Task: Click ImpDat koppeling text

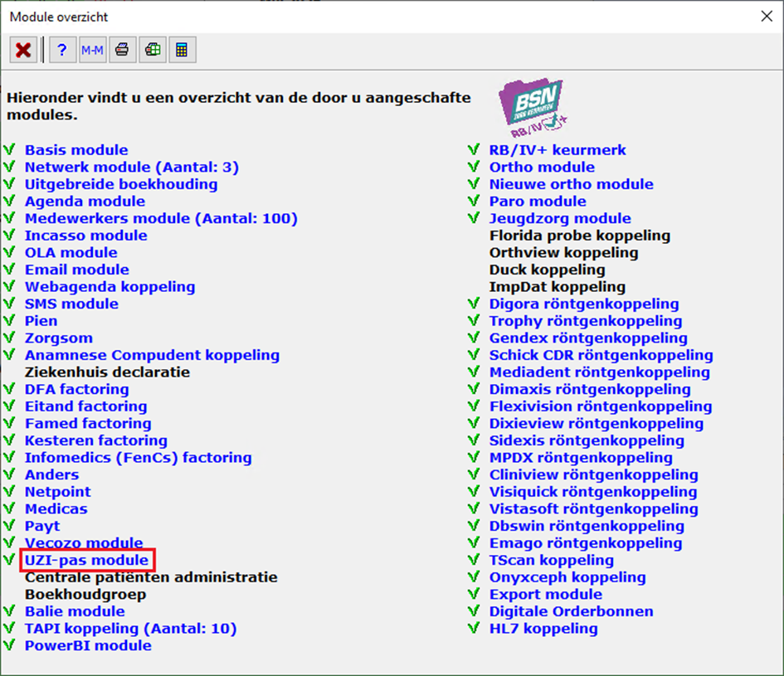Action: (558, 286)
